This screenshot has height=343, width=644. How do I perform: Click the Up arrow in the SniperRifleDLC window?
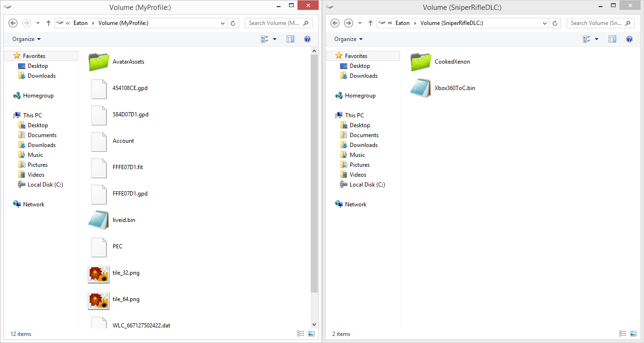(370, 23)
